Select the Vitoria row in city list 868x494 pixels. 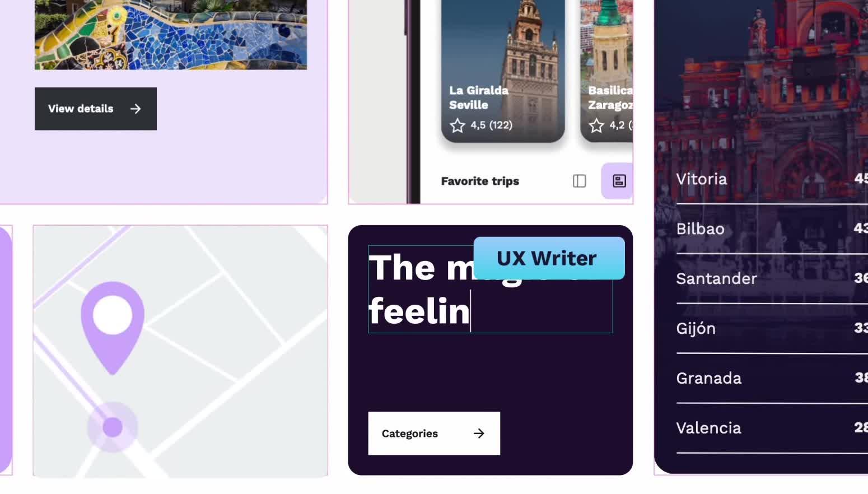(x=772, y=179)
